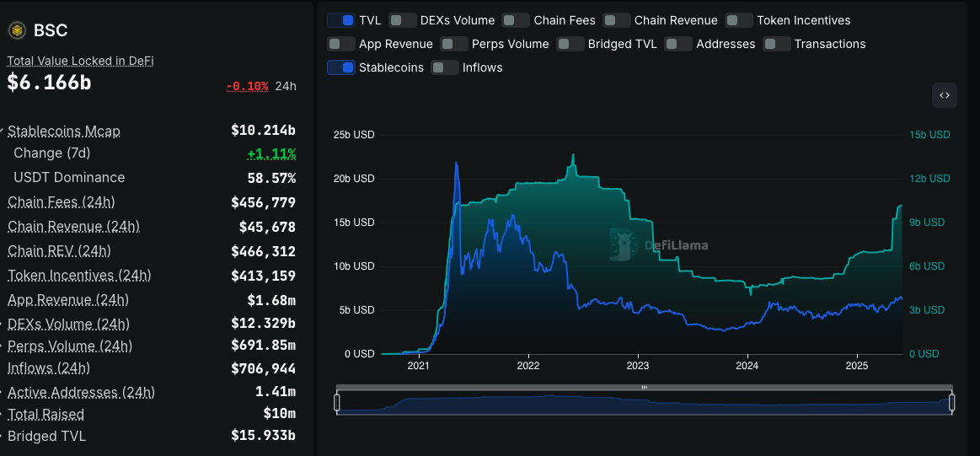
Task: Enable the Transactions chart toggle
Action: pyautogui.click(x=776, y=44)
